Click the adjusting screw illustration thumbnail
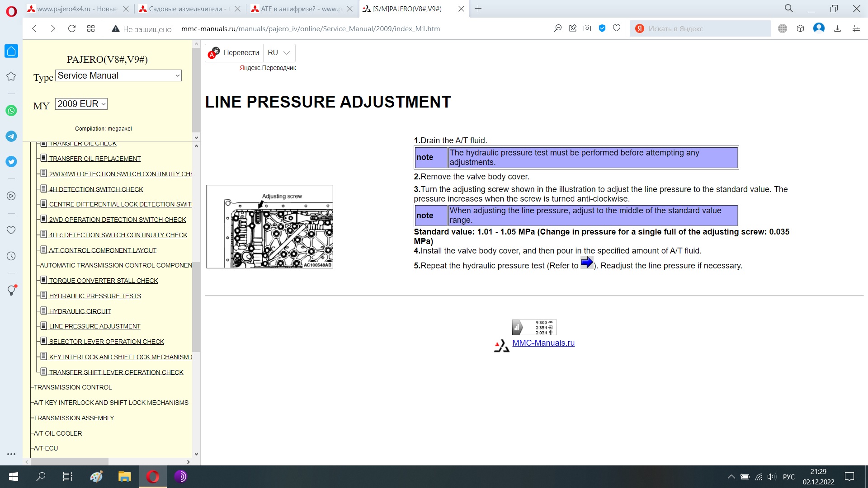 click(x=269, y=226)
